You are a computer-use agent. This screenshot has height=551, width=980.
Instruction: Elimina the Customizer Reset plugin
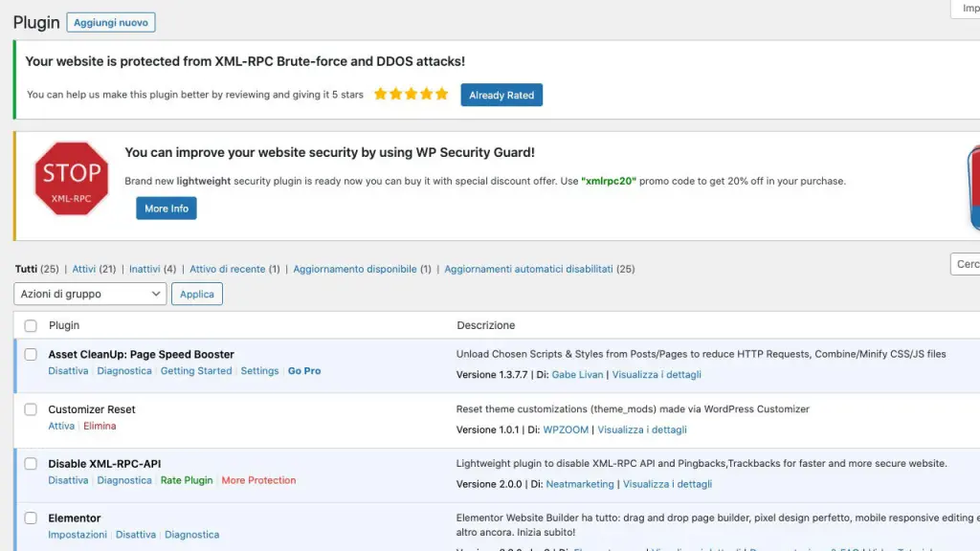coord(100,426)
